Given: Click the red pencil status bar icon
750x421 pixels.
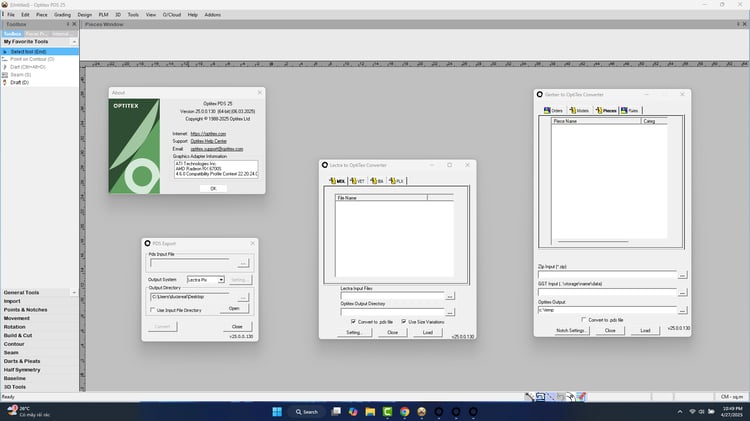Looking at the screenshot, I should click(x=581, y=397).
